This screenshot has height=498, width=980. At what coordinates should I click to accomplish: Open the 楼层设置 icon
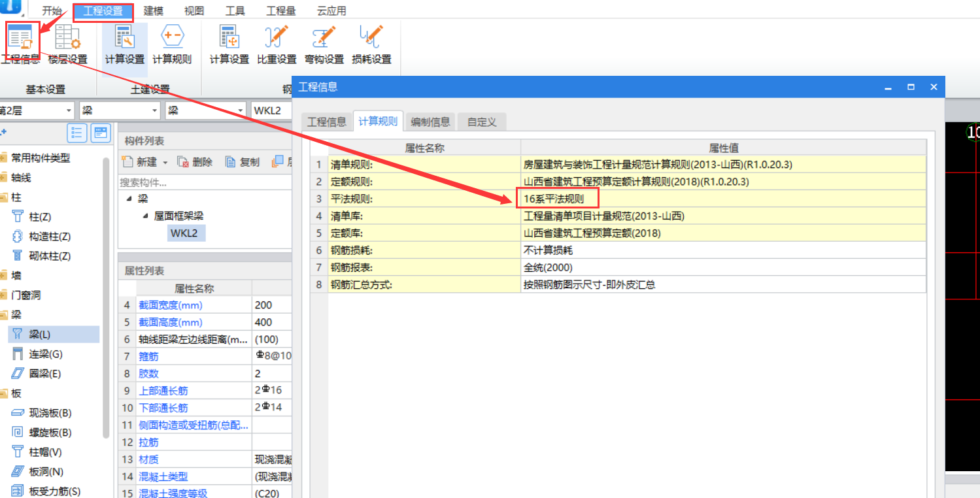click(67, 45)
